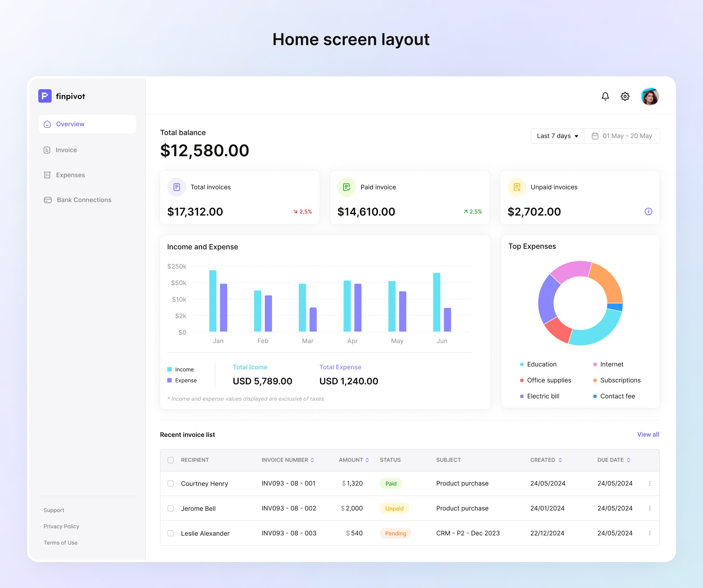
Task: Open the Privacy Policy link
Action: tap(61, 527)
